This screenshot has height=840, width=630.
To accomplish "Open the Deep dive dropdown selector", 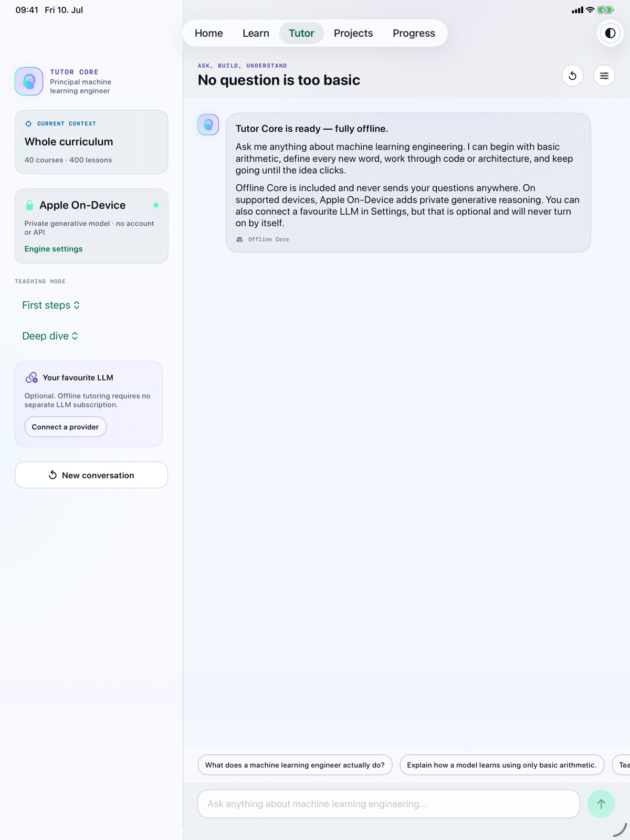I will (x=50, y=336).
